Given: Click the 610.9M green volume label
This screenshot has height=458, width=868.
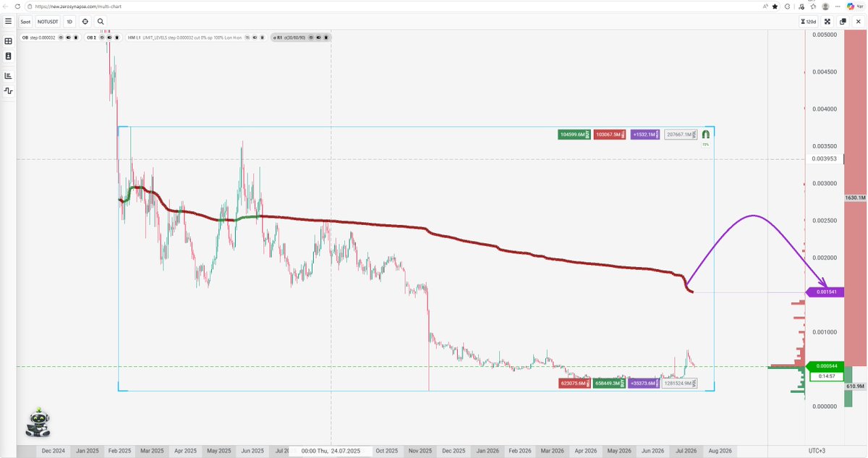Looking at the screenshot, I should pyautogui.click(x=855, y=386).
